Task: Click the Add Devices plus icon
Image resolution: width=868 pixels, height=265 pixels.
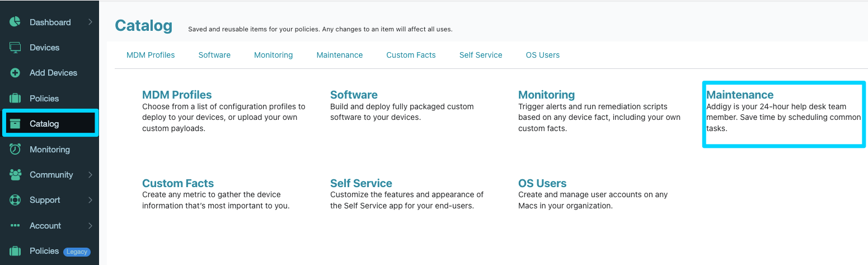Action: [15, 73]
